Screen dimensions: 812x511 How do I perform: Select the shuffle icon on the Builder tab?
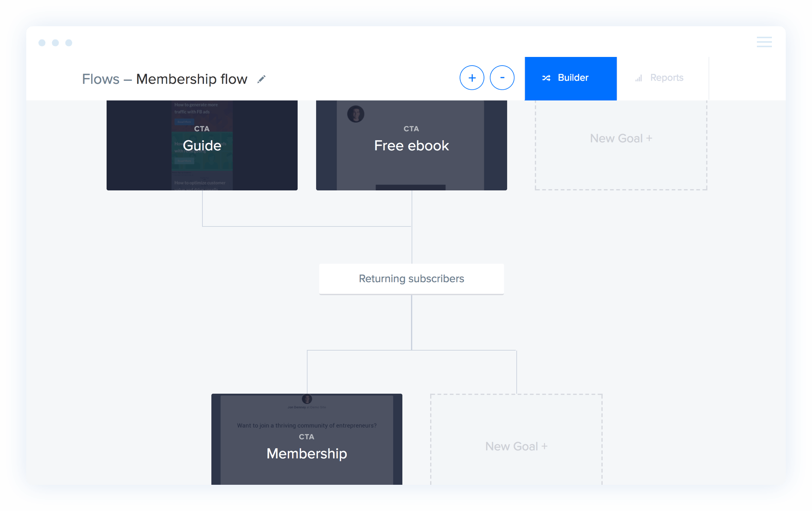(547, 78)
